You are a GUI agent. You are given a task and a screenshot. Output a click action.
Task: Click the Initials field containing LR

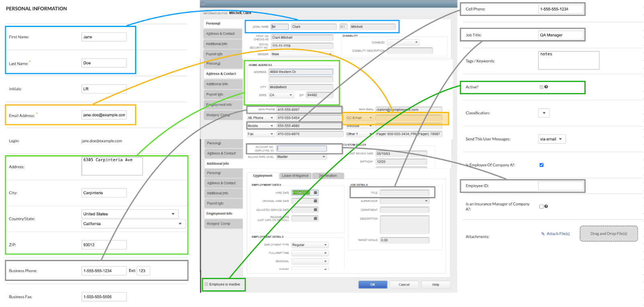pyautogui.click(x=104, y=89)
